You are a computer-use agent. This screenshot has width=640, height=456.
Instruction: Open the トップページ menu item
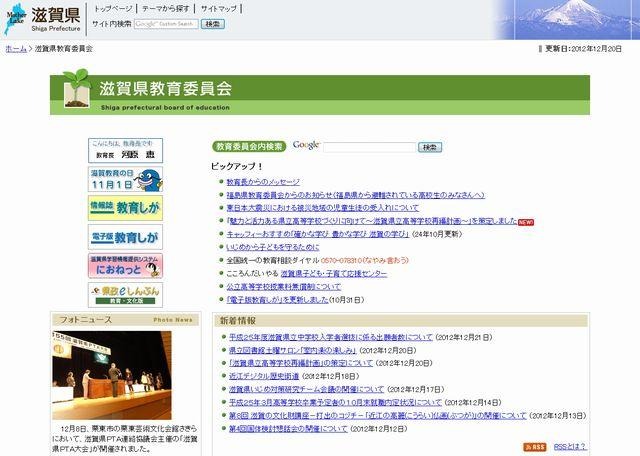click(x=113, y=9)
